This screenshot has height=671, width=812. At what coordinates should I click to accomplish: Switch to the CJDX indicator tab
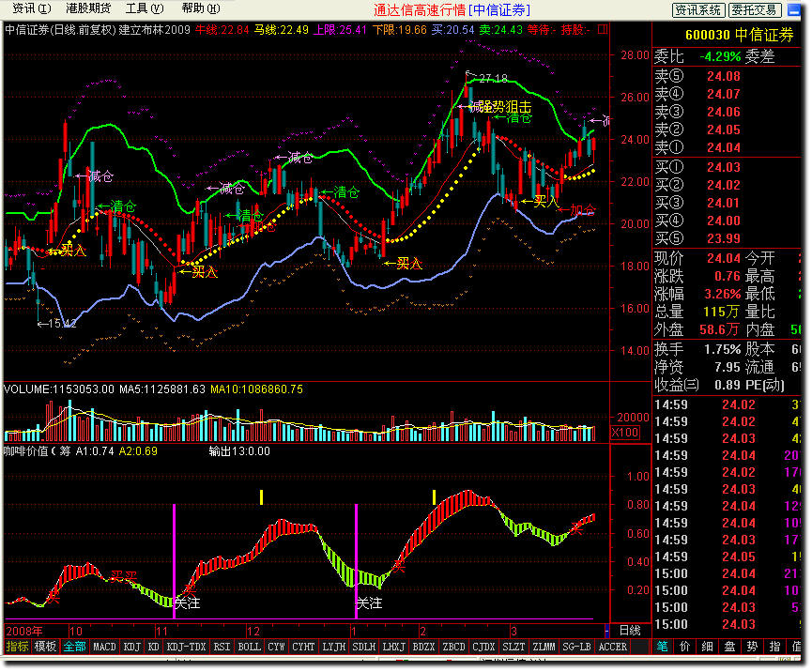point(483,647)
